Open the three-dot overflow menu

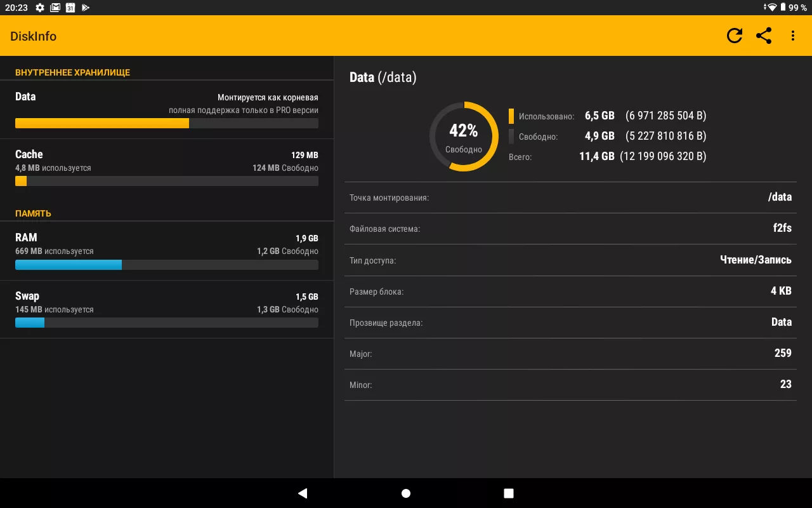792,36
